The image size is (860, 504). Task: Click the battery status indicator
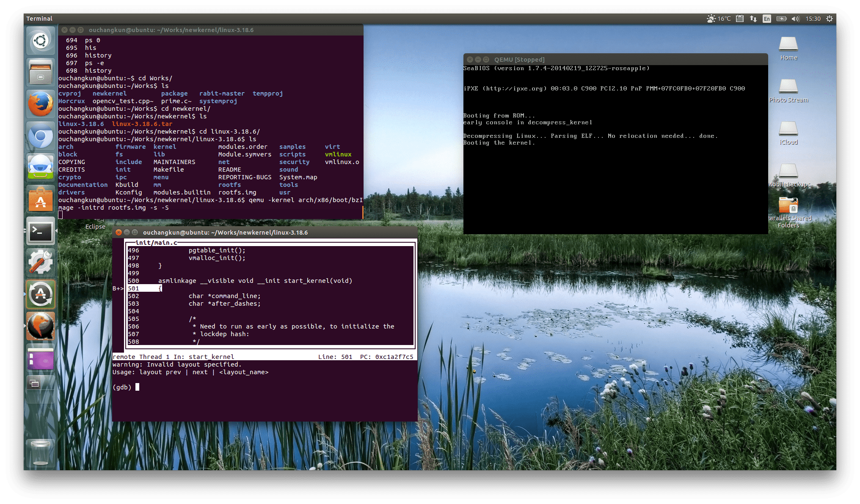pos(781,19)
